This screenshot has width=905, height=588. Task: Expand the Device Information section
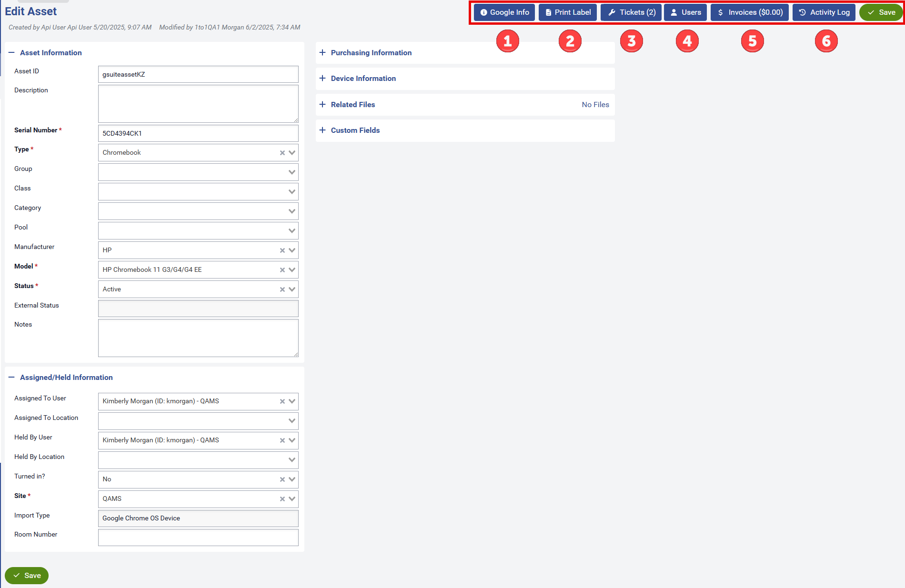click(322, 79)
